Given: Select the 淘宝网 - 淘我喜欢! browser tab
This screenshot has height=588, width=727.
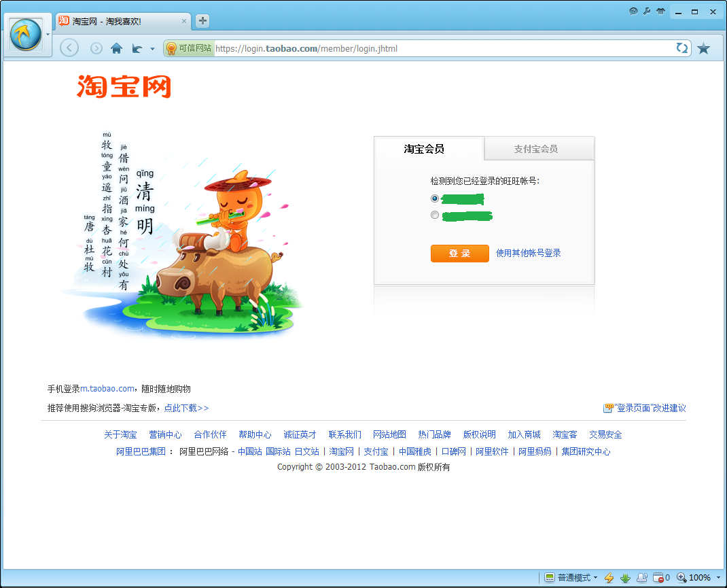Looking at the screenshot, I should (123, 21).
